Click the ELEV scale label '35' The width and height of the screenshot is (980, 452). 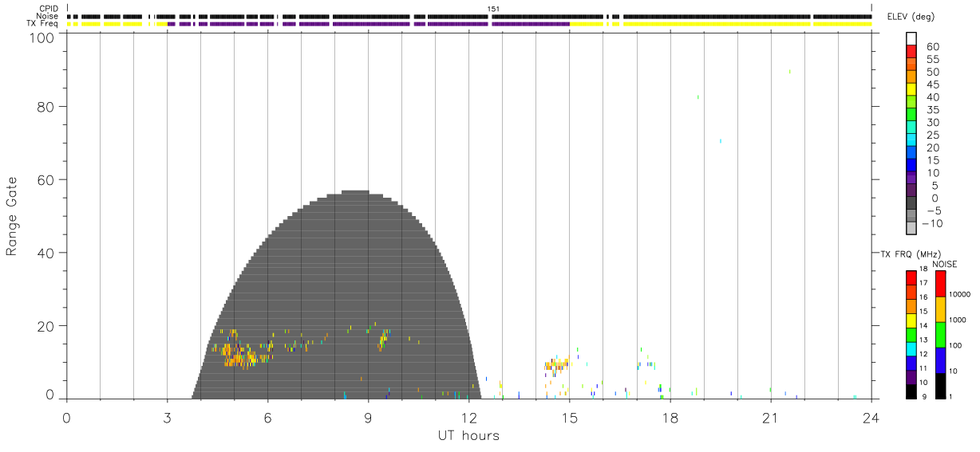click(x=933, y=110)
